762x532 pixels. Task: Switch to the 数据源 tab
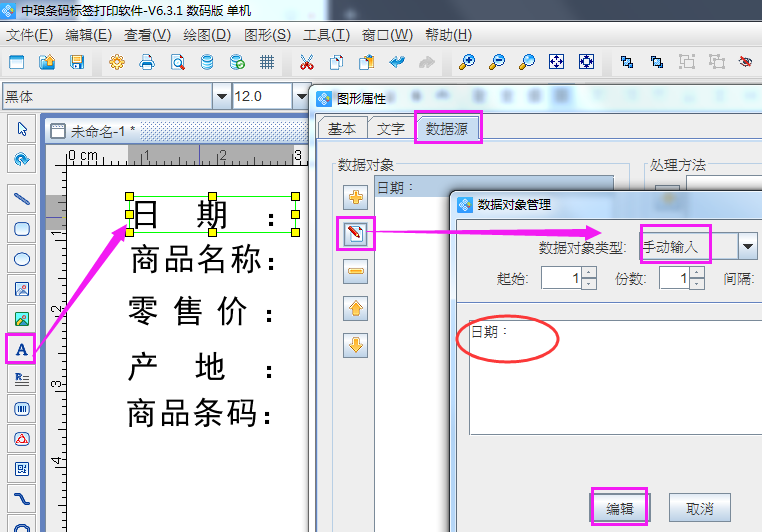pyautogui.click(x=447, y=128)
